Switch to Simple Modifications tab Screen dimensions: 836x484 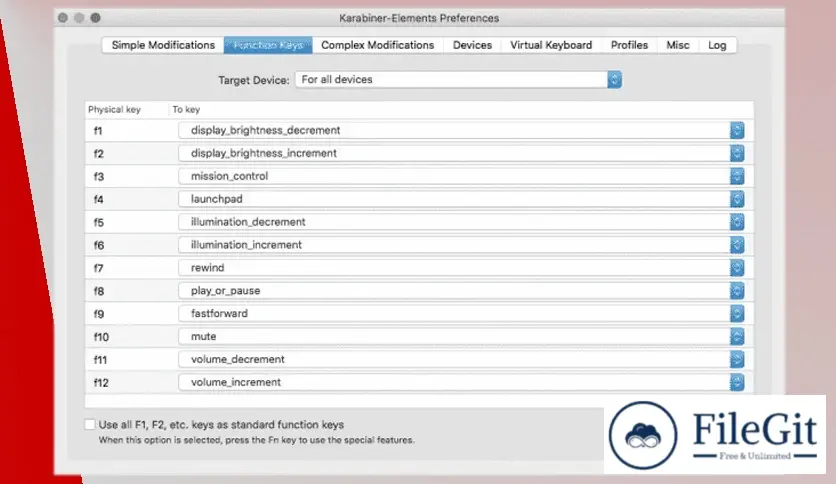click(x=163, y=45)
